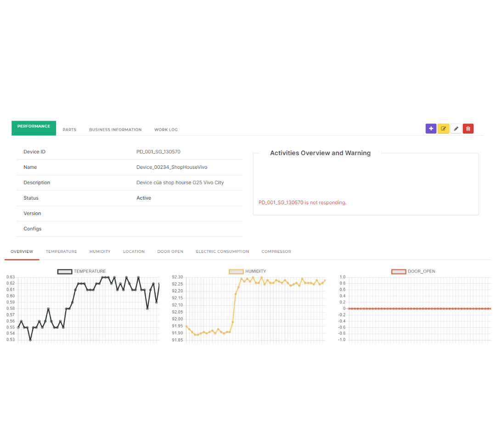Select the Compressor tab
Screen dimensions: 496x448
click(276, 252)
